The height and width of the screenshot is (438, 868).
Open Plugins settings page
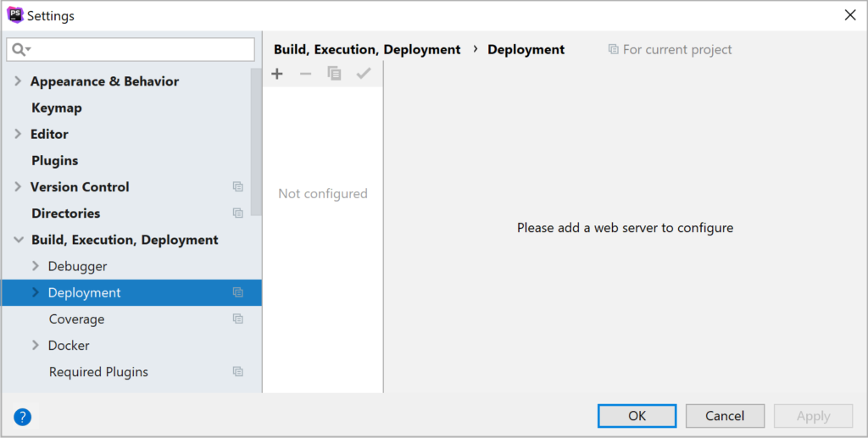pos(55,160)
